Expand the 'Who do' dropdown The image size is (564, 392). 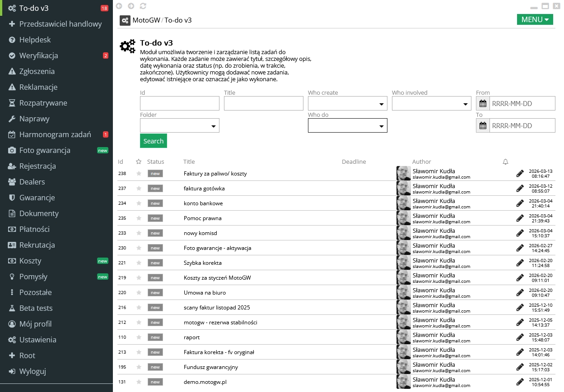[x=347, y=126]
